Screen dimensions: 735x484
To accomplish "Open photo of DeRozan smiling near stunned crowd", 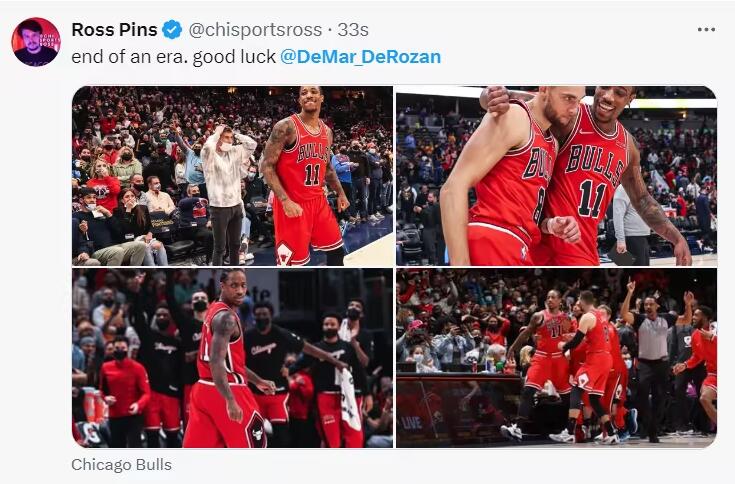I will pos(232,176).
